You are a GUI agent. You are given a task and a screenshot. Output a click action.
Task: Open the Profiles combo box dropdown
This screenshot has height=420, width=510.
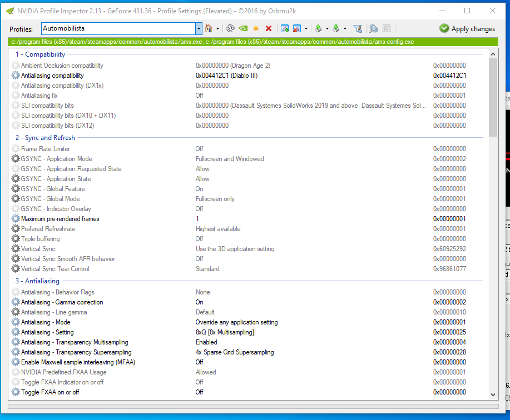pos(199,28)
